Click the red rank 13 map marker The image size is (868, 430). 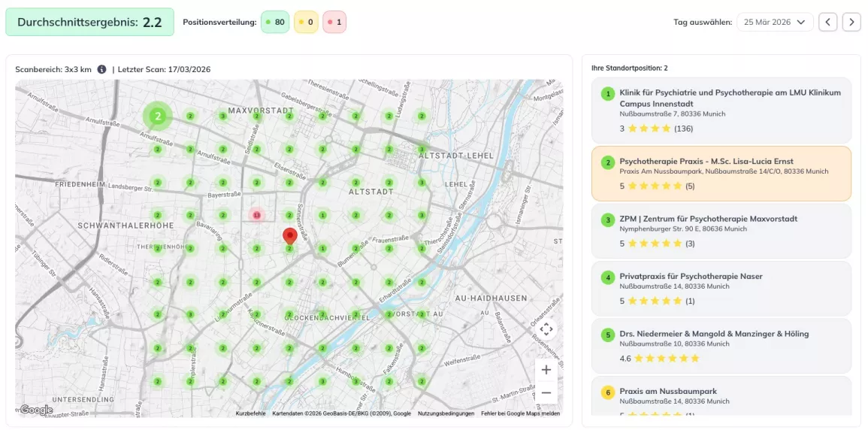(x=256, y=216)
